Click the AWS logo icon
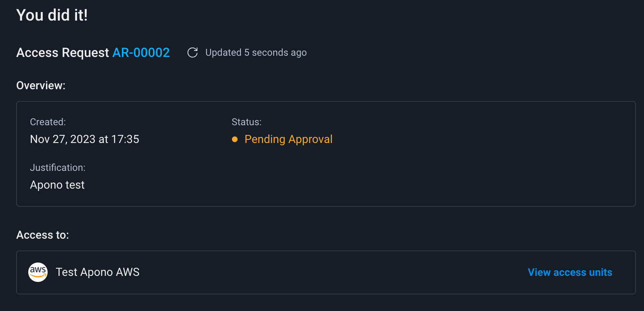 click(38, 272)
